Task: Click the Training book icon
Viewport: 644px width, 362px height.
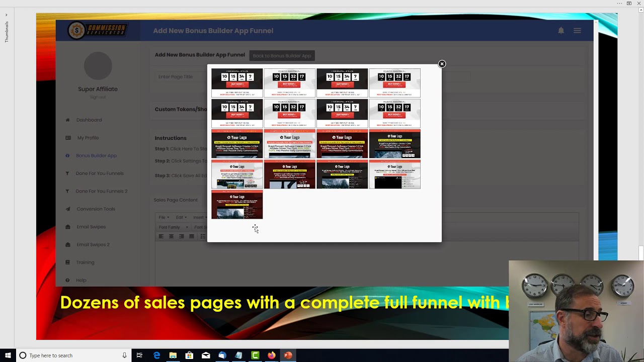Action: coord(67,262)
